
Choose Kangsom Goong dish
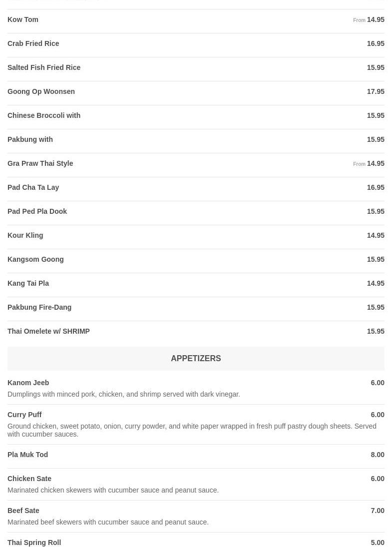tap(35, 259)
